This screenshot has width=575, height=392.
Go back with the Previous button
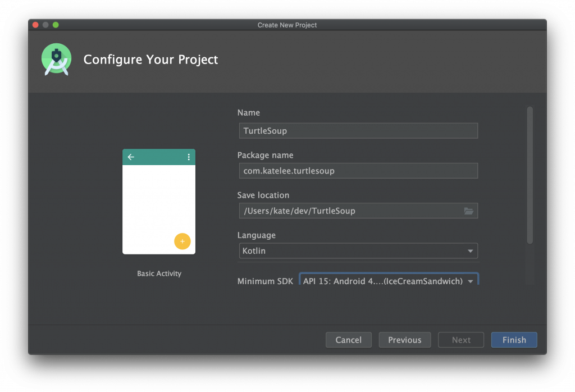click(x=404, y=340)
